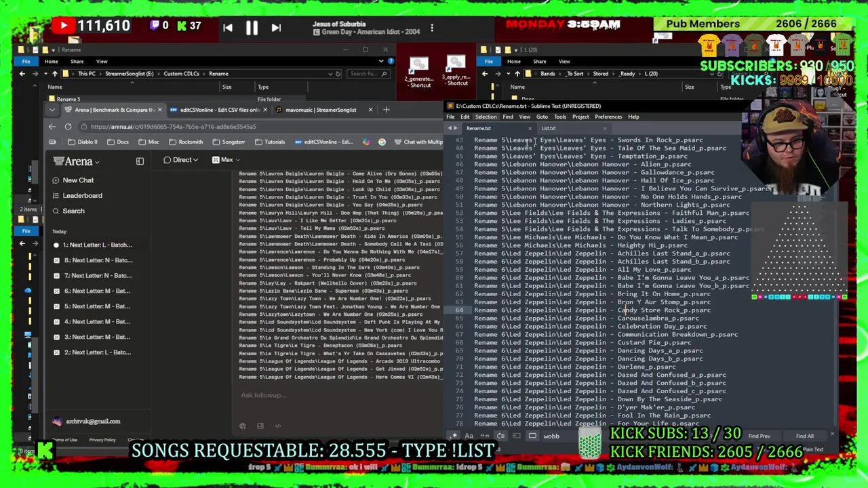Screen dimensions: 868x488
Task: Go back in Rename Explorer window
Action: [22, 74]
